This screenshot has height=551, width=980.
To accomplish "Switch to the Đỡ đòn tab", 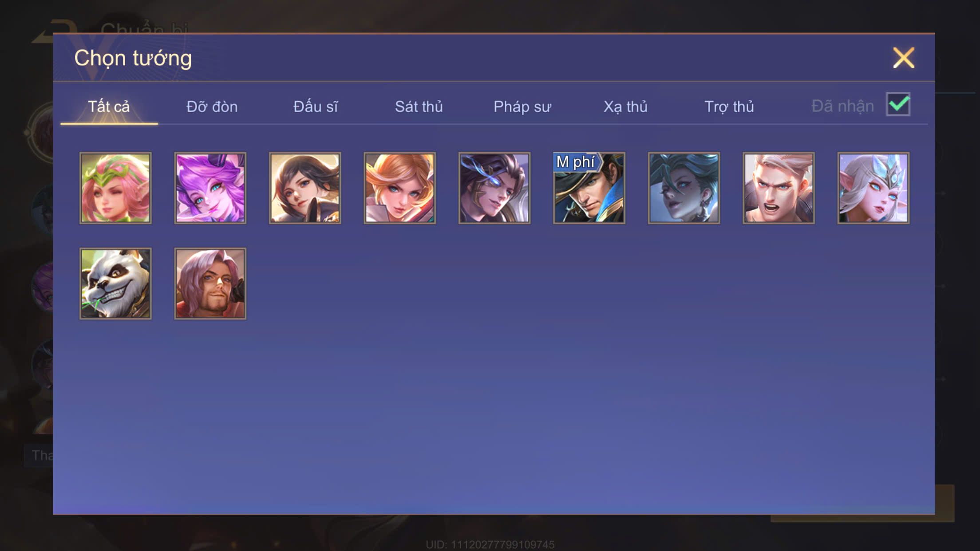I will 212,106.
